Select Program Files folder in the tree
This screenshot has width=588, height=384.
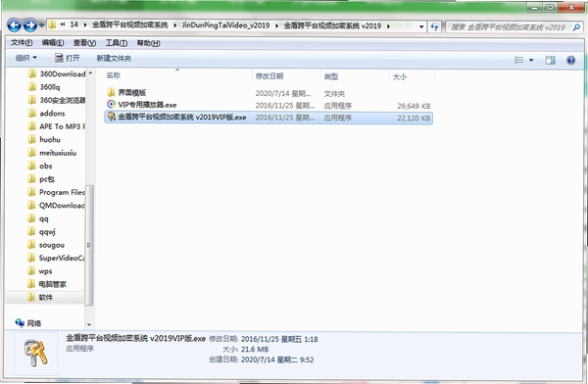point(57,192)
